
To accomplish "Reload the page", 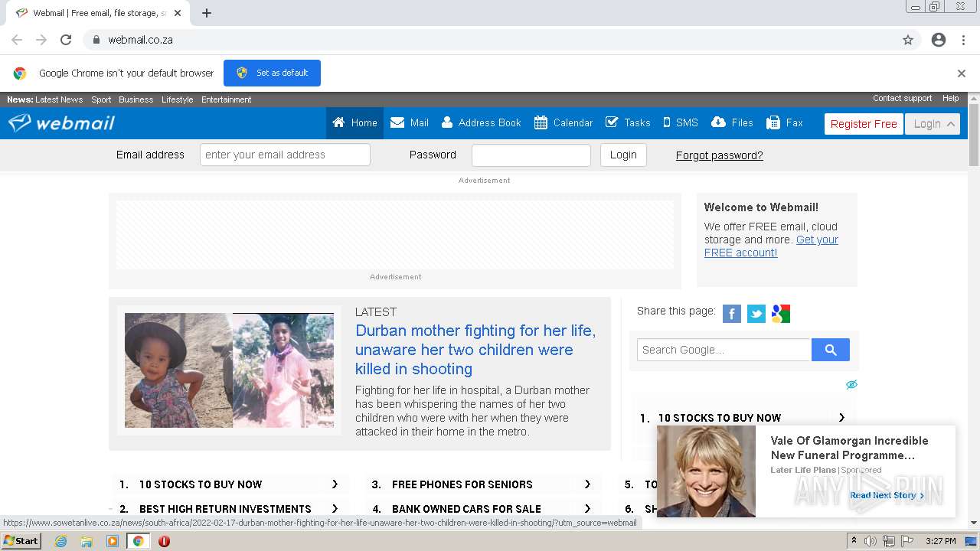I will [66, 40].
